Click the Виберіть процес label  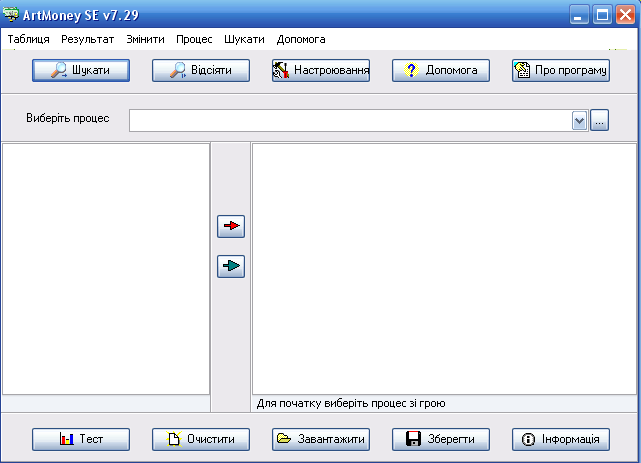(68, 118)
